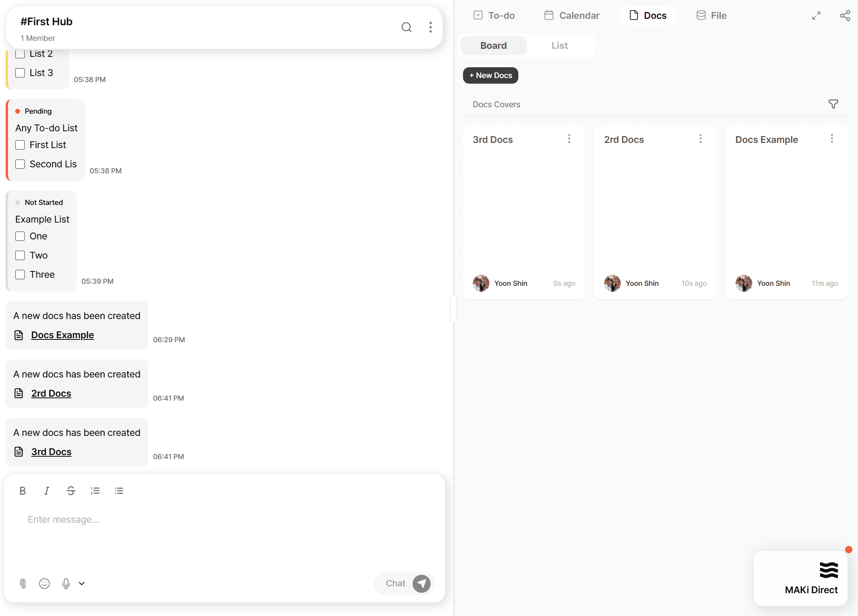Open the Docs Covers filter funnel icon
Screen dimensions: 858x616
point(833,104)
